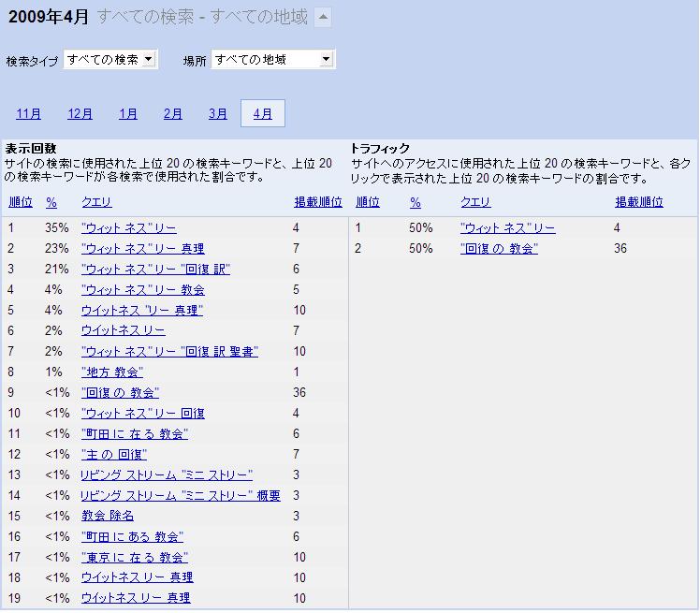Open rank 14 query link ending with 概要
700x613 pixels.
(181, 496)
